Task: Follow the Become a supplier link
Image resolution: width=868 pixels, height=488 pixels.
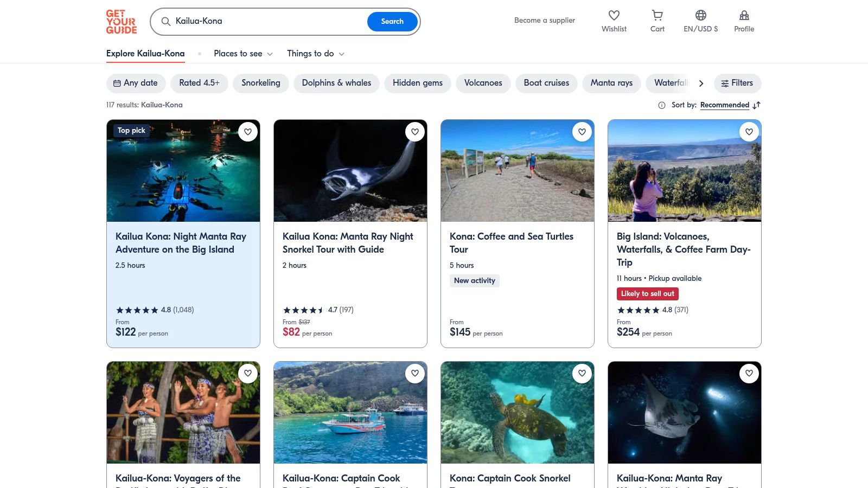Action: [544, 21]
